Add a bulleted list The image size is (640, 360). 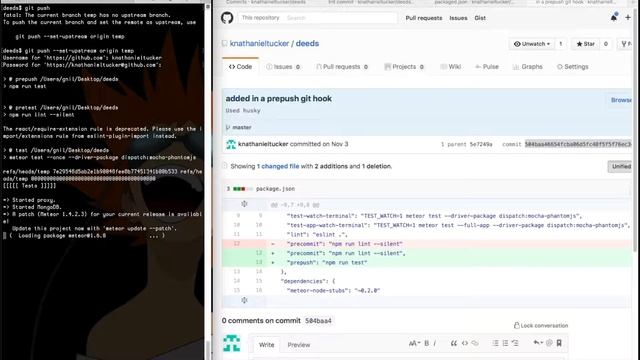click(495, 343)
